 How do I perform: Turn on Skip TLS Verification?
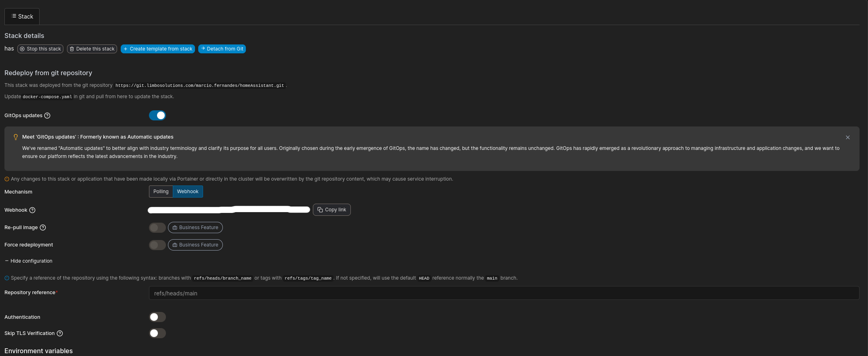point(157,333)
